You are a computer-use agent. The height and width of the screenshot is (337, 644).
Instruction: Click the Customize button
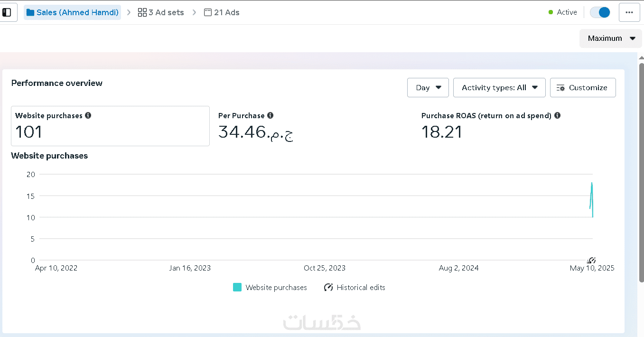pos(583,88)
